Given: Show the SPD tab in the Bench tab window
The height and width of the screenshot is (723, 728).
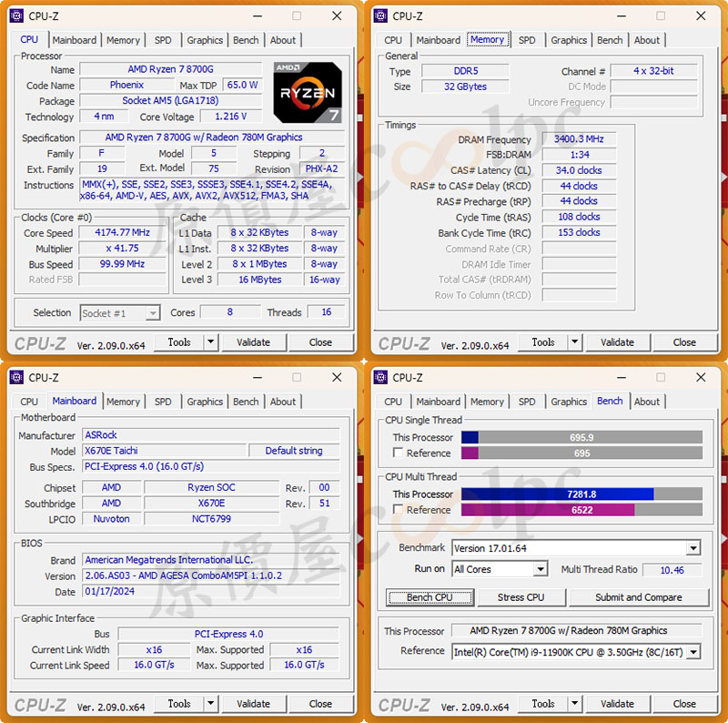Looking at the screenshot, I should click(x=527, y=402).
